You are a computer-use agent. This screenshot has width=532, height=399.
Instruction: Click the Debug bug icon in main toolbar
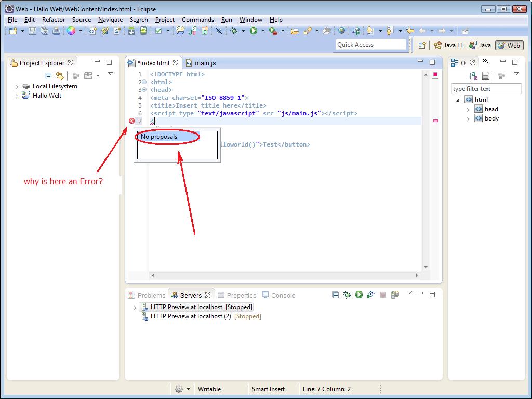(x=234, y=31)
